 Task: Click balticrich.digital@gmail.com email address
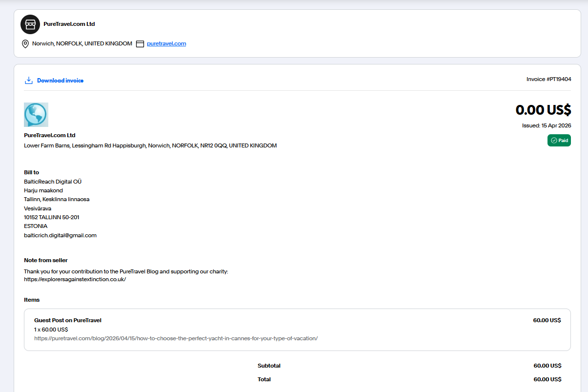(61, 235)
